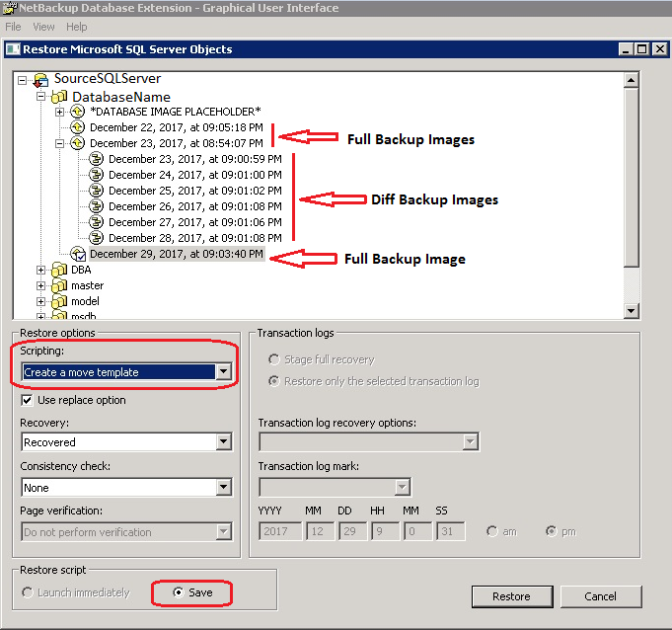Click the December 22 full backup icon
This screenshot has height=630, width=672.
coord(78,127)
